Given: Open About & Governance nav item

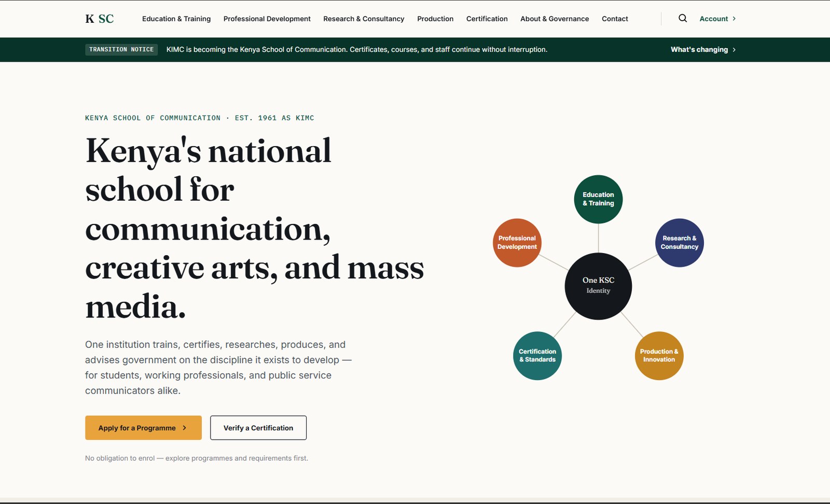Looking at the screenshot, I should (555, 19).
